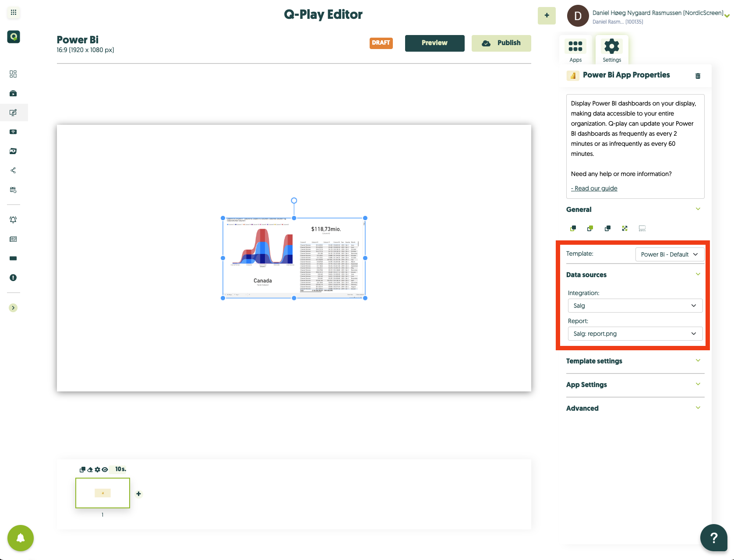Open the Template dropdown Power Bi - Default

click(x=670, y=254)
